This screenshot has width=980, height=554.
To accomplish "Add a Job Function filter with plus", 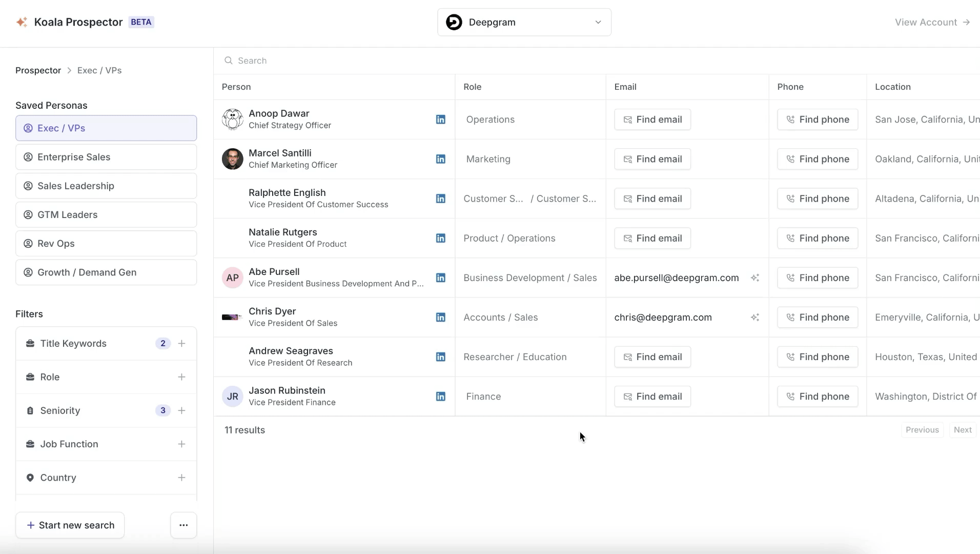I will [x=181, y=444].
